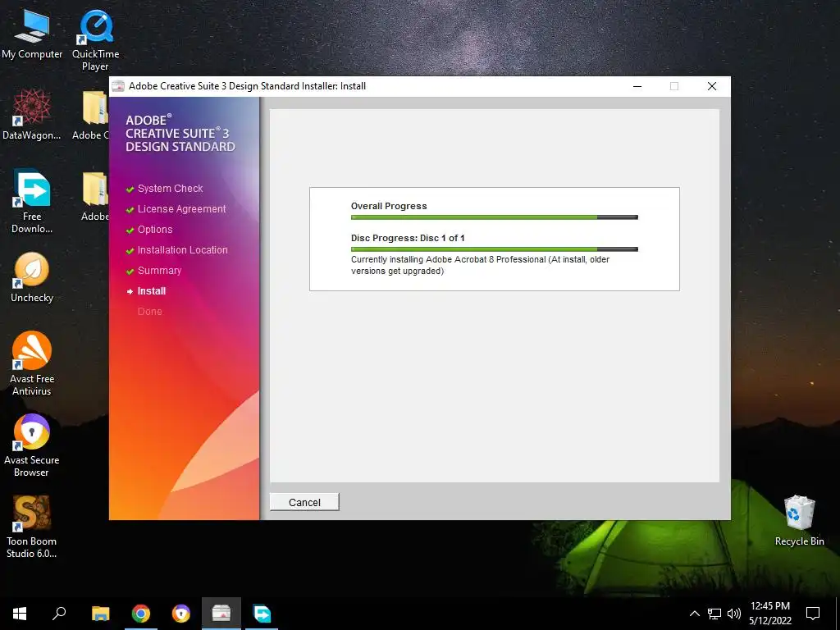Open the taskbar clock showing 12:45 PM
840x630 pixels.
pos(770,614)
